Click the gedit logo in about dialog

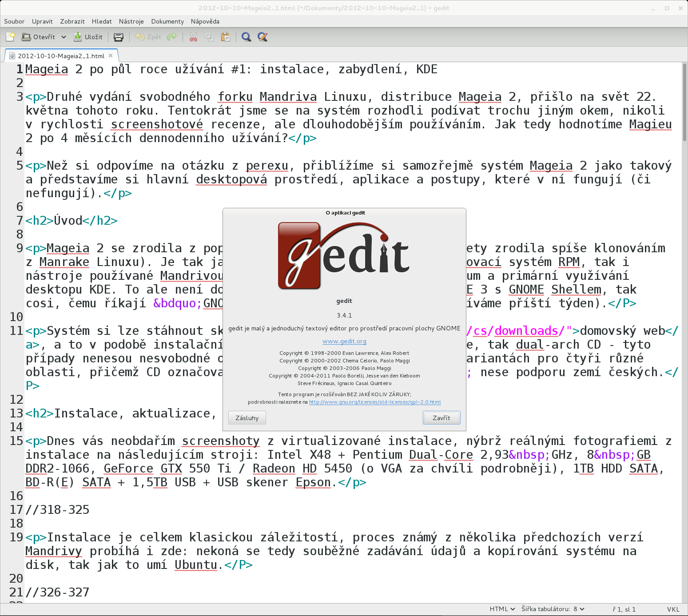tap(344, 256)
